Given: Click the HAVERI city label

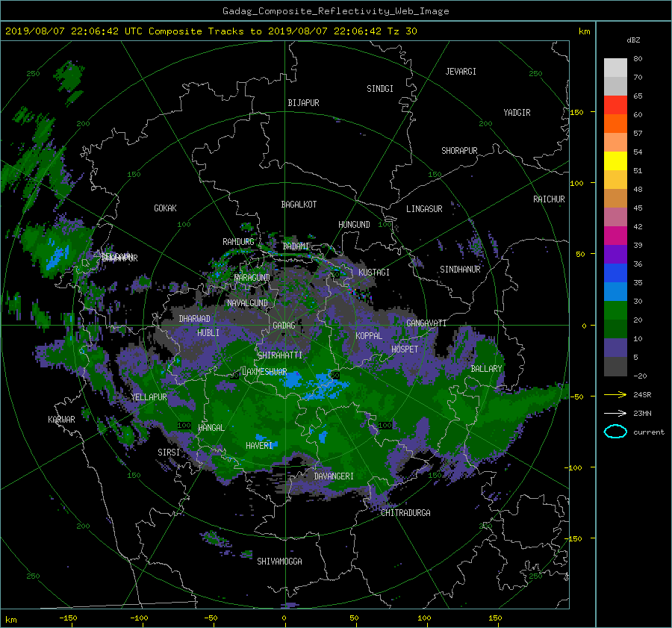Looking at the screenshot, I should (x=259, y=446).
